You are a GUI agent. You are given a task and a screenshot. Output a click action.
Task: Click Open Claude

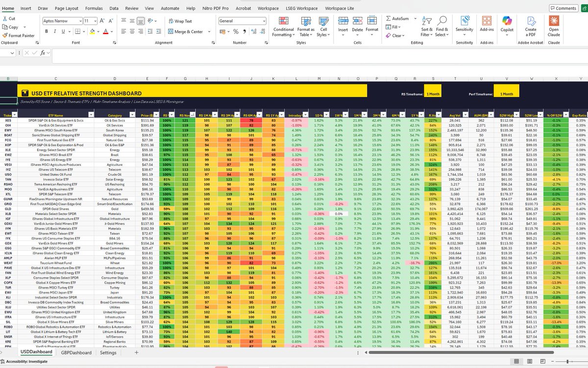pos(554,26)
